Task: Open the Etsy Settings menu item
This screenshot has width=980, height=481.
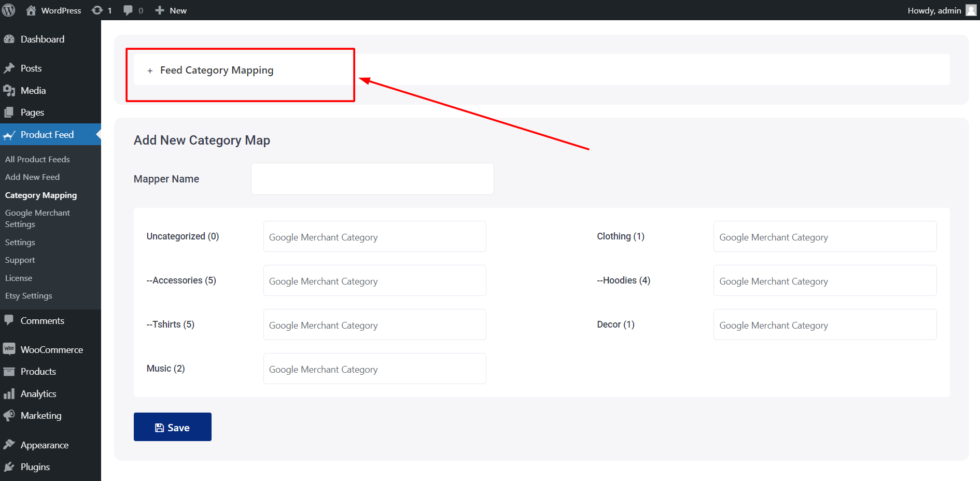Action: pos(29,295)
